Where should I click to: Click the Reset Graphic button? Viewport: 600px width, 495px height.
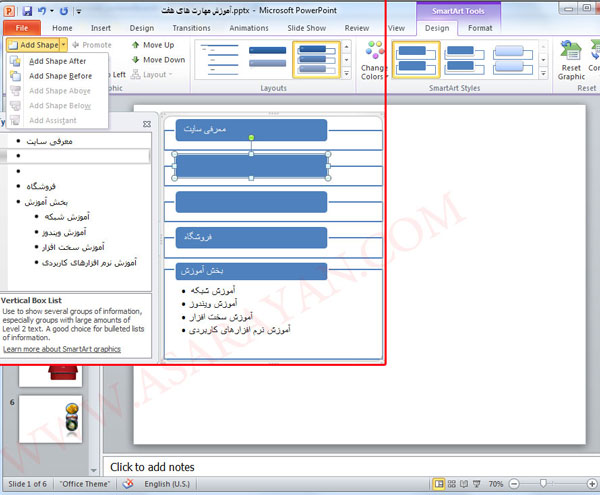571,61
